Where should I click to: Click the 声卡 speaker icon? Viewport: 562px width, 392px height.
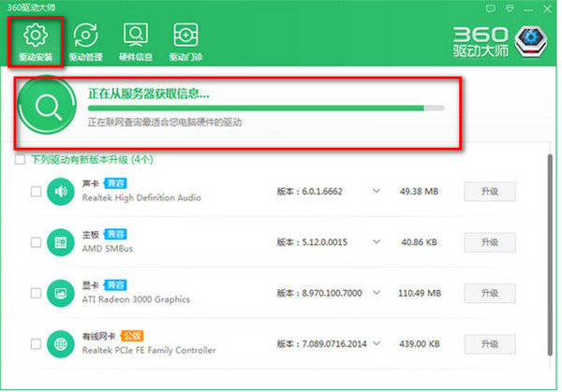pyautogui.click(x=61, y=192)
